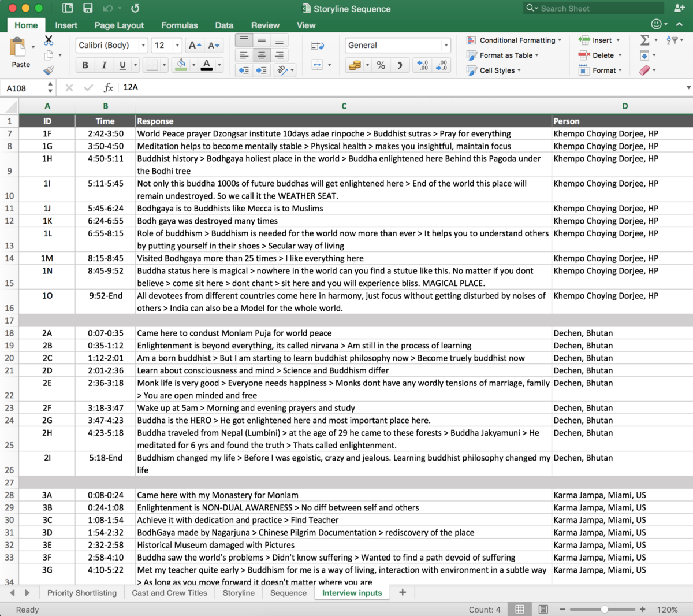
Task: Click the Delete cells button
Action: (599, 55)
